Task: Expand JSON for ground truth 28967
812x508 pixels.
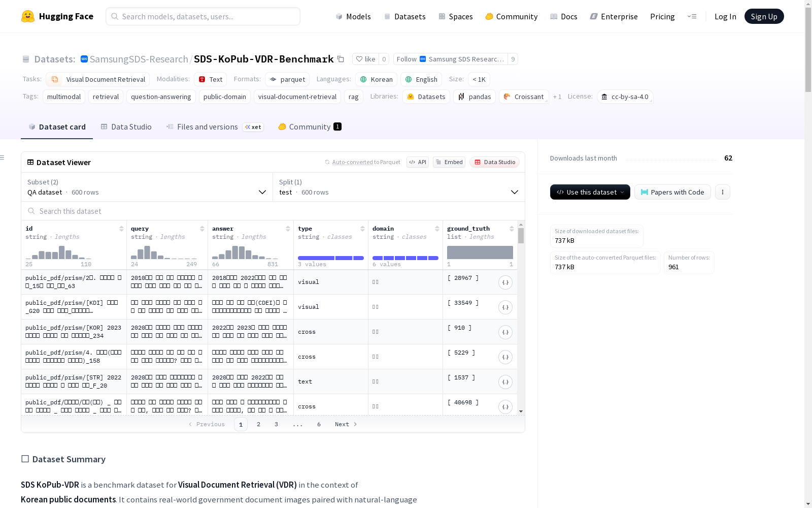Action: coord(505,282)
